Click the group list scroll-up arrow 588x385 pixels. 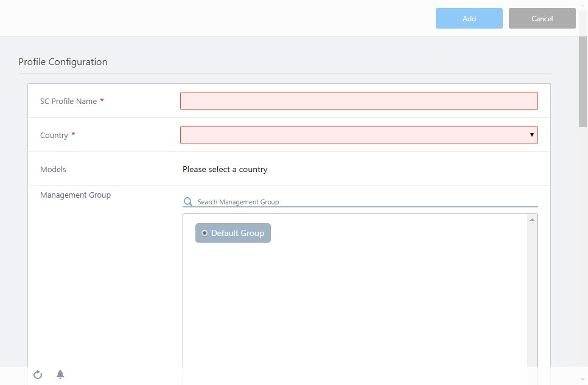(532, 220)
